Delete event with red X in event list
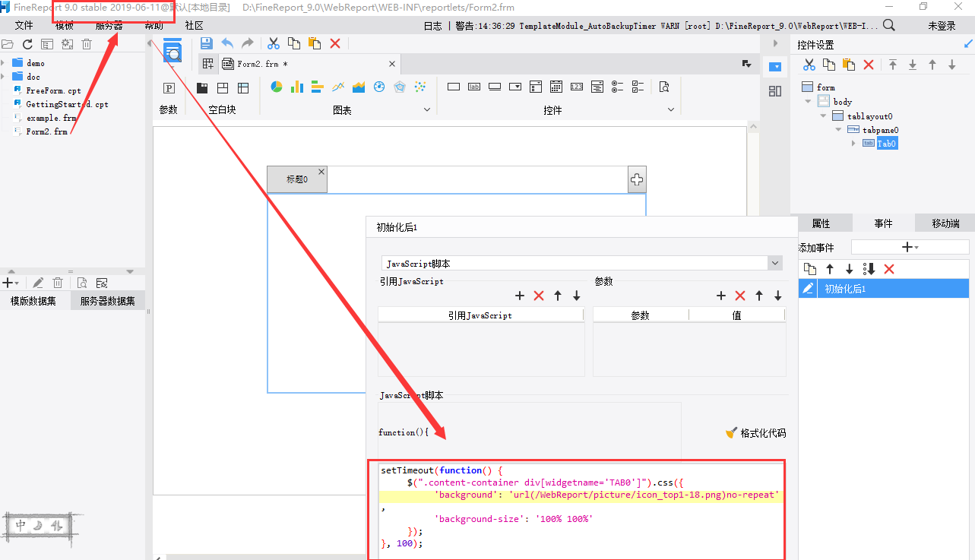The height and width of the screenshot is (560, 975). tap(889, 269)
